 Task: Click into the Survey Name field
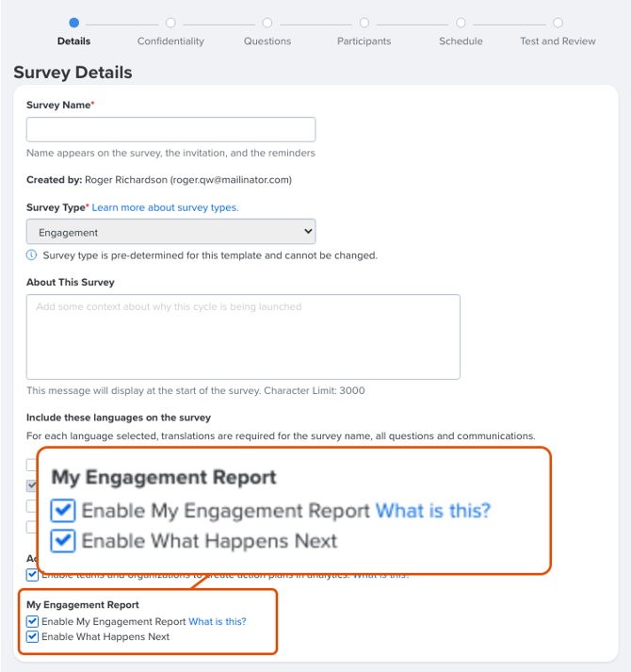click(170, 129)
